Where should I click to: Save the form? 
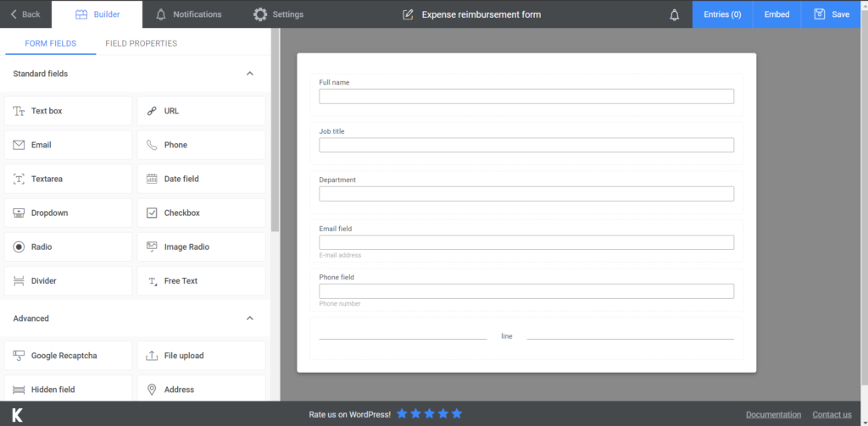[832, 14]
